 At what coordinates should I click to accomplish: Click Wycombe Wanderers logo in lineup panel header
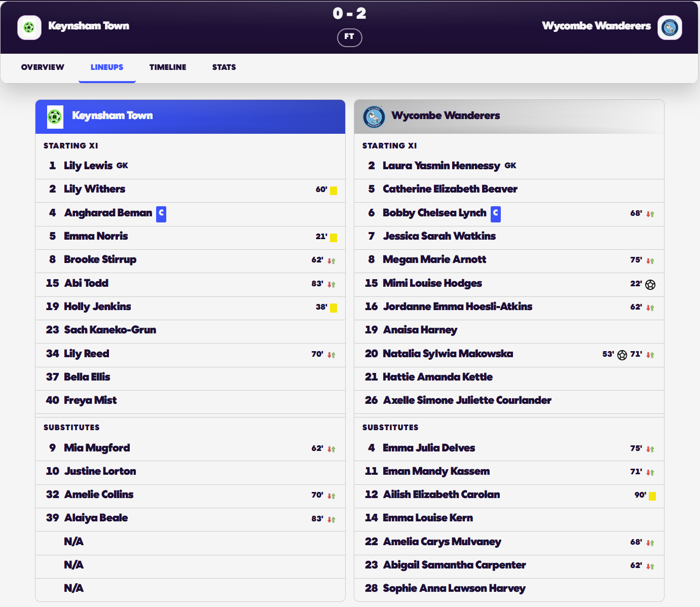374,117
